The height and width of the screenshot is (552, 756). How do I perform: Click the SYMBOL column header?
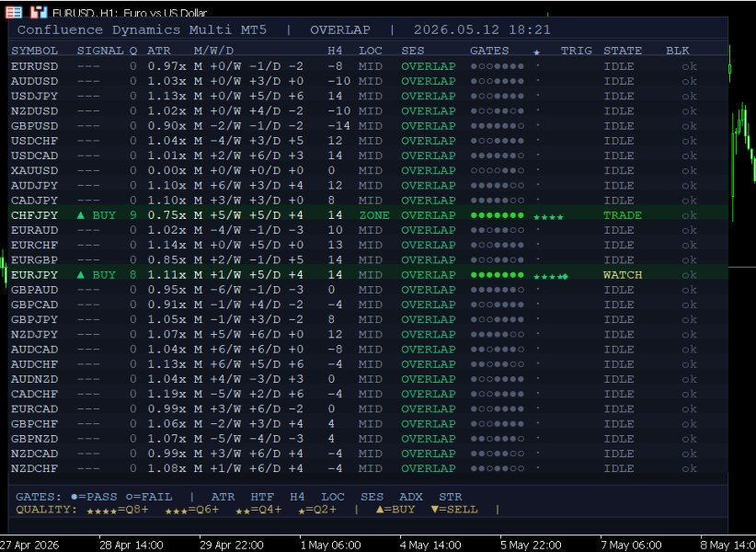tap(34, 51)
